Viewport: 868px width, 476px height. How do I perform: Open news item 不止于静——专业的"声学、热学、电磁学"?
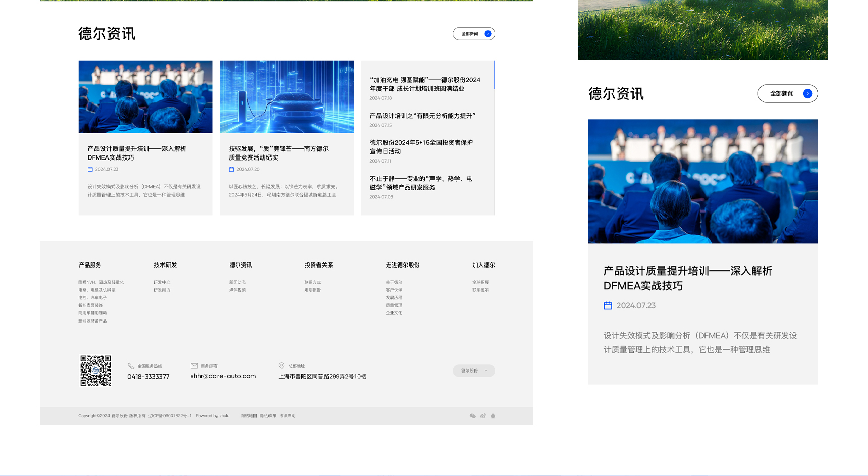pos(421,183)
